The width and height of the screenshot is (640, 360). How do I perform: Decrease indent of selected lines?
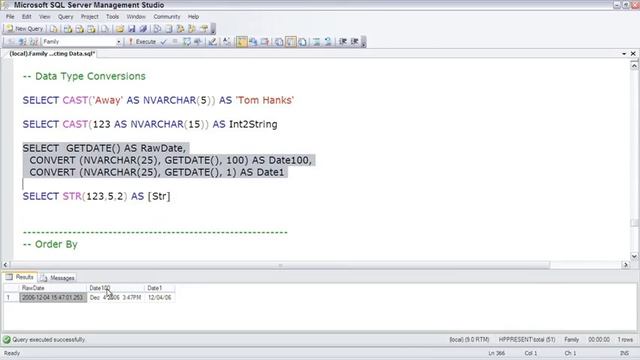coord(343,42)
